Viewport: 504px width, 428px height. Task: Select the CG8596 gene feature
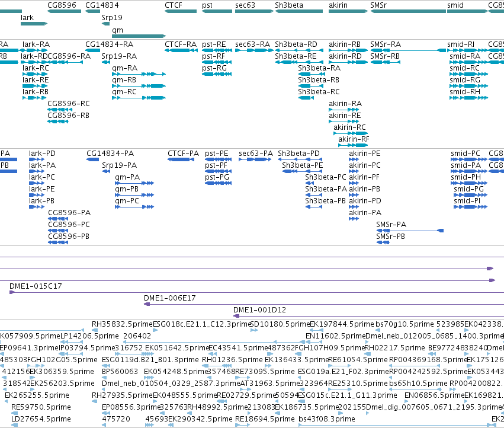(x=65, y=11)
